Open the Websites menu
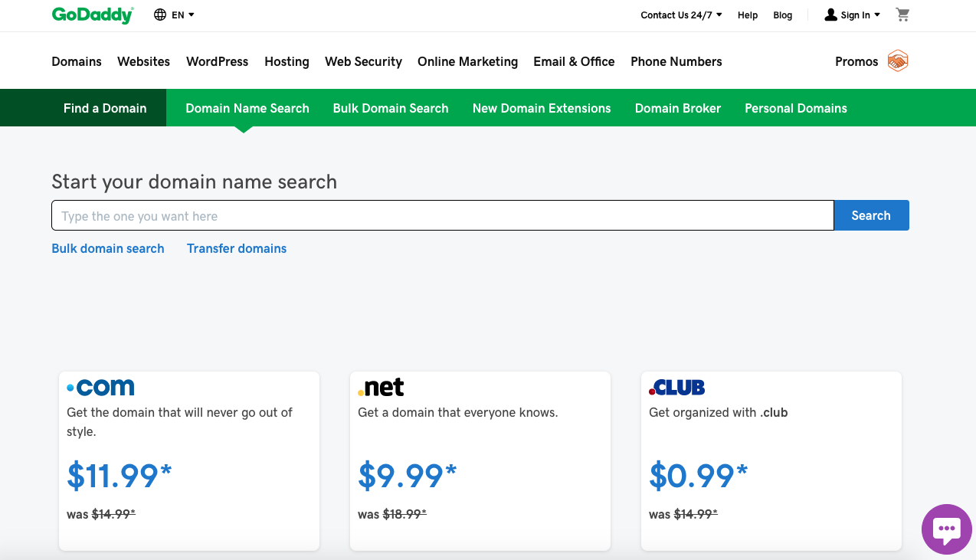The image size is (976, 560). (143, 61)
